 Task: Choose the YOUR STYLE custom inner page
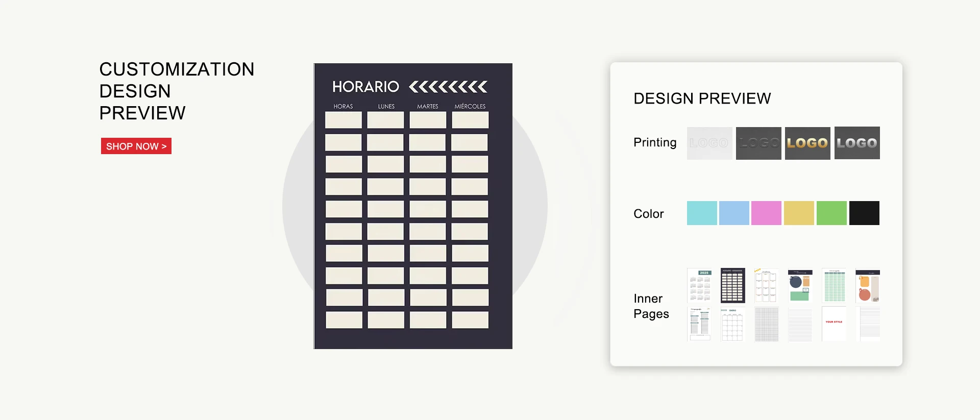click(834, 325)
